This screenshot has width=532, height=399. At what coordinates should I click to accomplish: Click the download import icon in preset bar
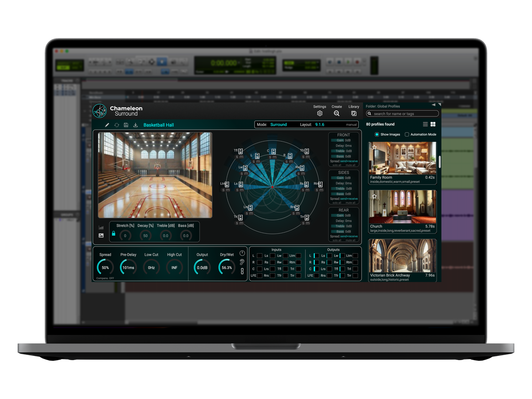pyautogui.click(x=136, y=125)
